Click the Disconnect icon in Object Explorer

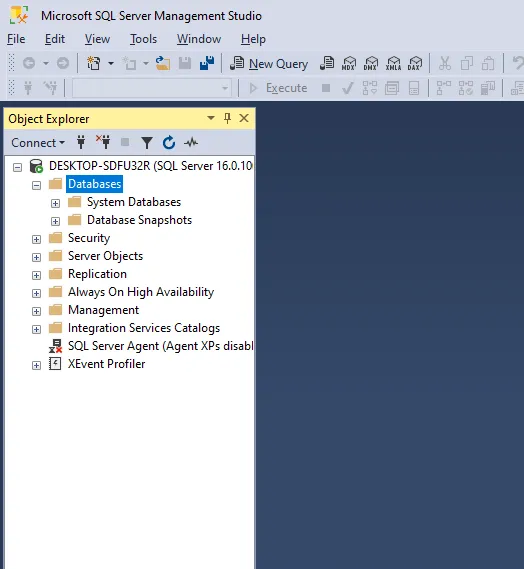(x=103, y=142)
